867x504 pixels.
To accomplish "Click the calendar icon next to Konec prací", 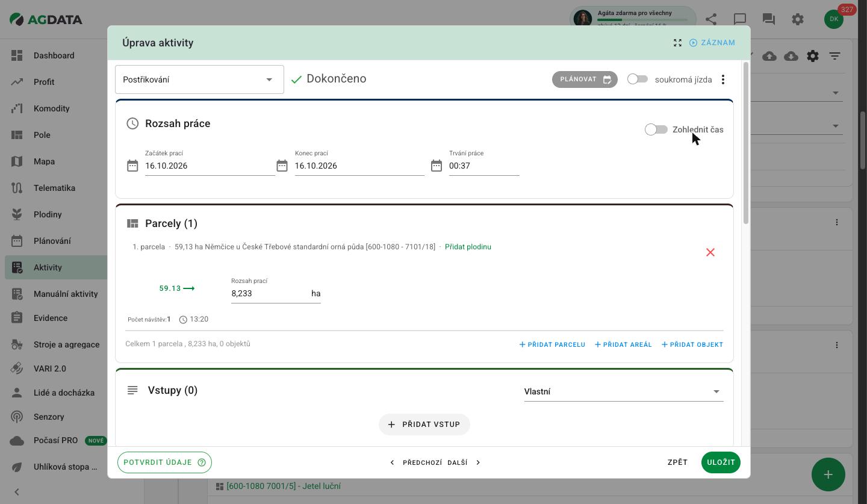I will point(282,166).
